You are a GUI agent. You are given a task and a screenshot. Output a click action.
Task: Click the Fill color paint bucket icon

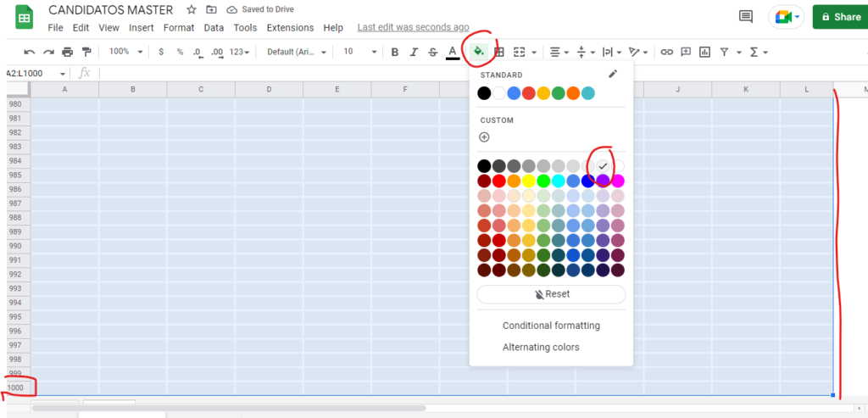coord(478,52)
